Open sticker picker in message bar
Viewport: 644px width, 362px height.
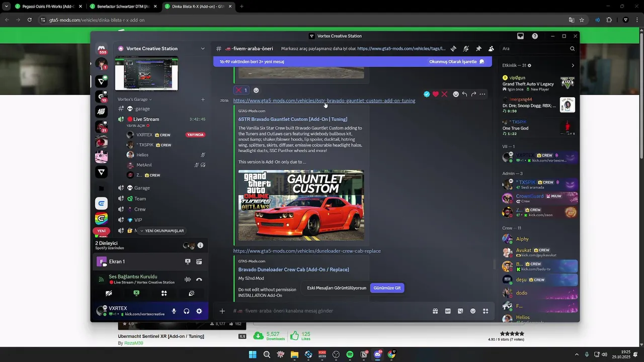pos(460,311)
